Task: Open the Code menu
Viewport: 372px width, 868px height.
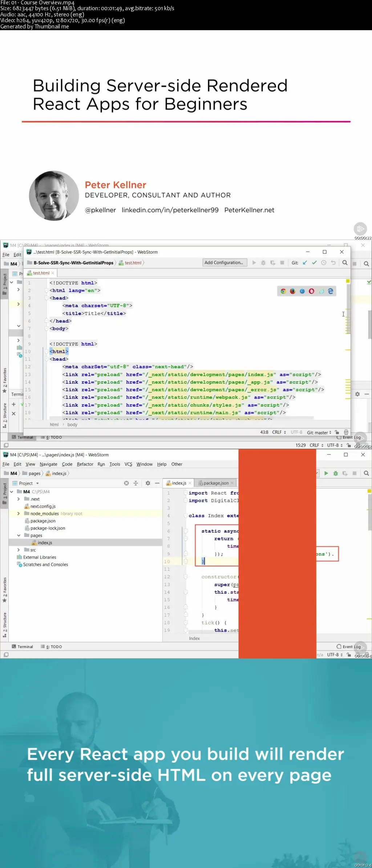Action: 67,464
